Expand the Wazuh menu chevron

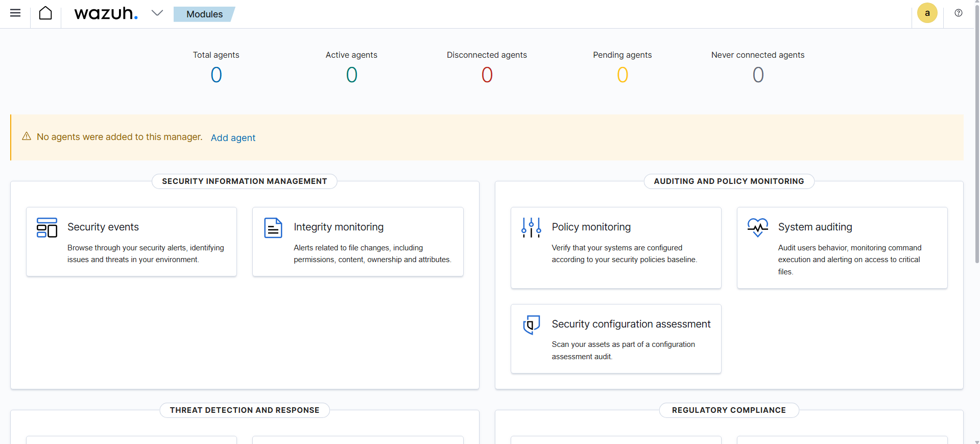157,13
